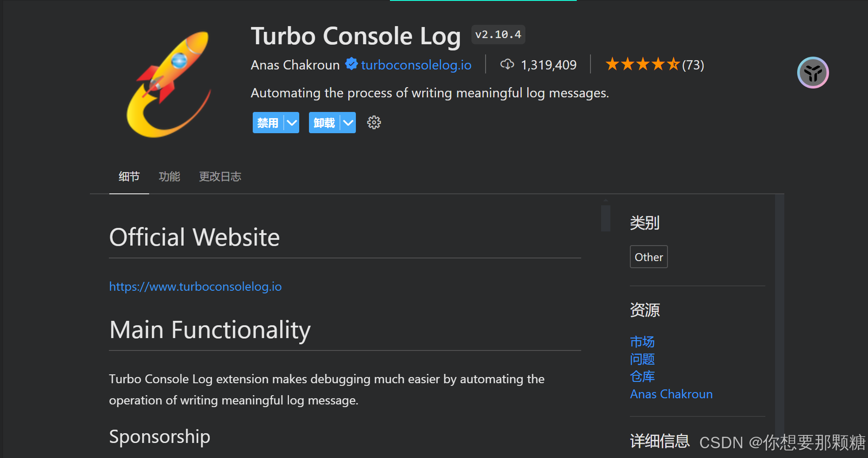This screenshot has height=458, width=868.
Task: Expand the 禁用 dropdown arrow
Action: [292, 123]
